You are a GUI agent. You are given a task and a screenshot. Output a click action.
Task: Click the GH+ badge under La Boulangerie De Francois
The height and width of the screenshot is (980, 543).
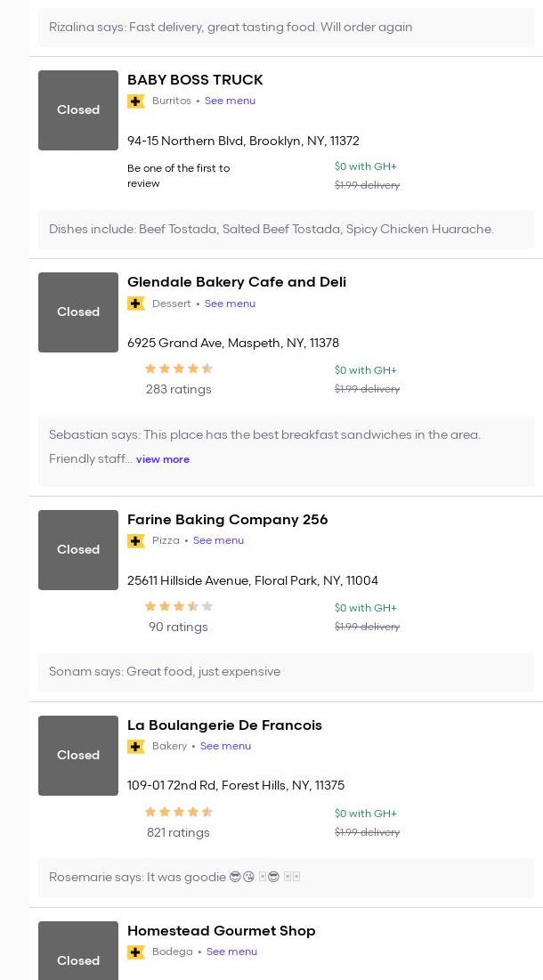coord(136,747)
